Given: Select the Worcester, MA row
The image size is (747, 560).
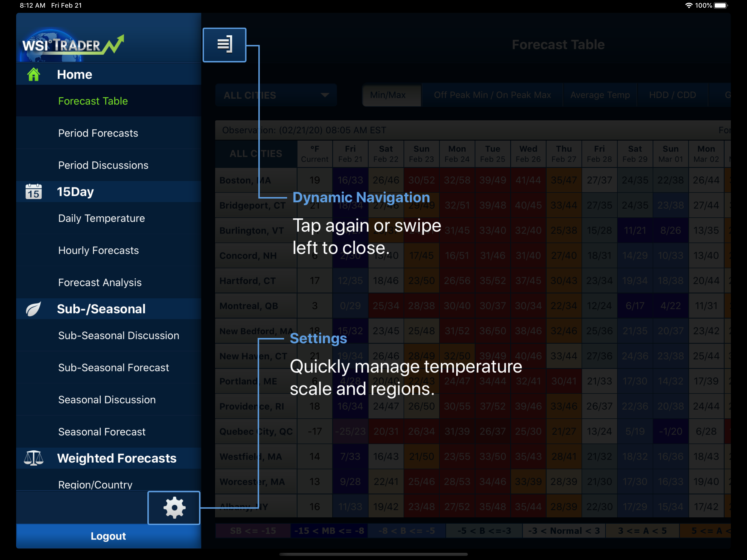Looking at the screenshot, I should 256,482.
